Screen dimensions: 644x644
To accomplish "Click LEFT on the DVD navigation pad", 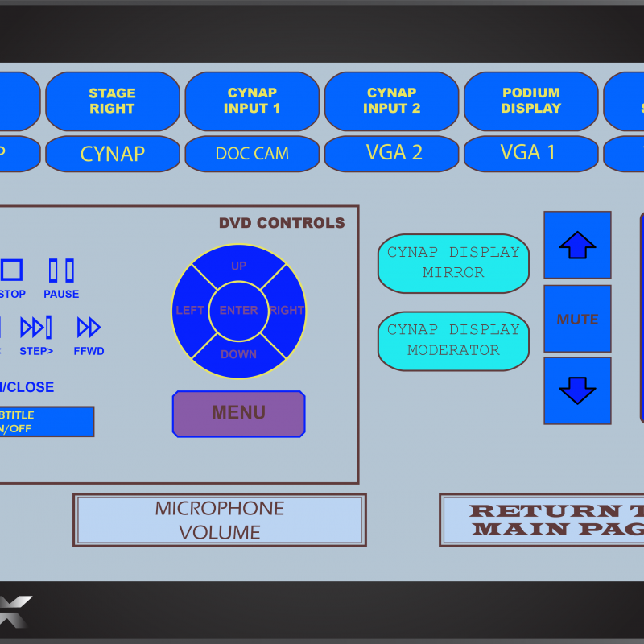I will [x=190, y=310].
